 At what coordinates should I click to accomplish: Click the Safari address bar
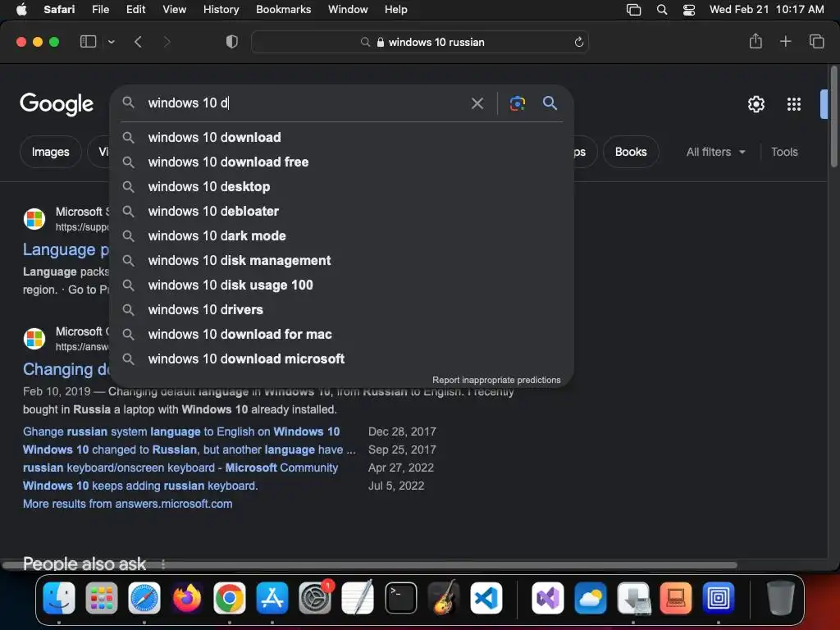(419, 42)
